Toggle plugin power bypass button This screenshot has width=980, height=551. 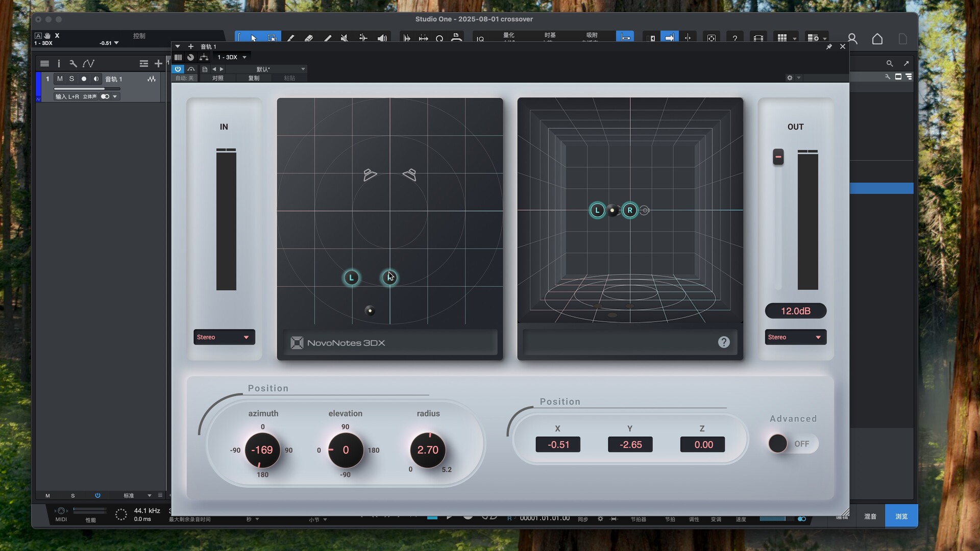pos(178,69)
